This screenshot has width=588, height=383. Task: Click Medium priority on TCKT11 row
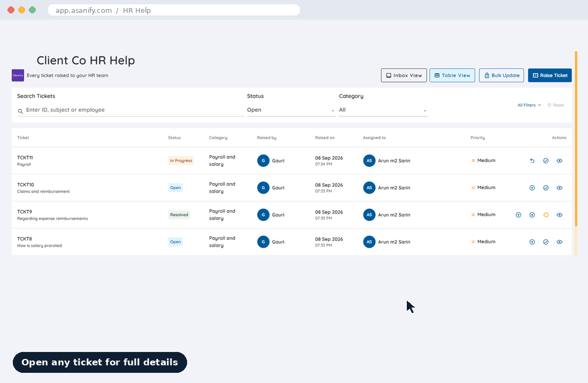[x=483, y=160]
